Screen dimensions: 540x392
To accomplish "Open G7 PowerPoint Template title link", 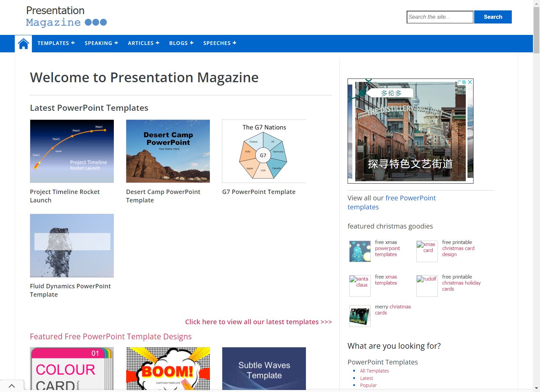I will click(x=259, y=192).
